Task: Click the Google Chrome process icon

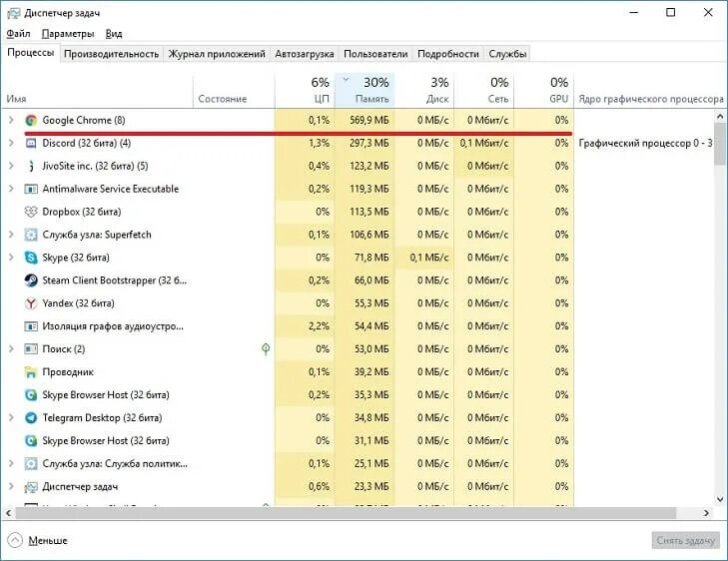Action: tap(31, 120)
